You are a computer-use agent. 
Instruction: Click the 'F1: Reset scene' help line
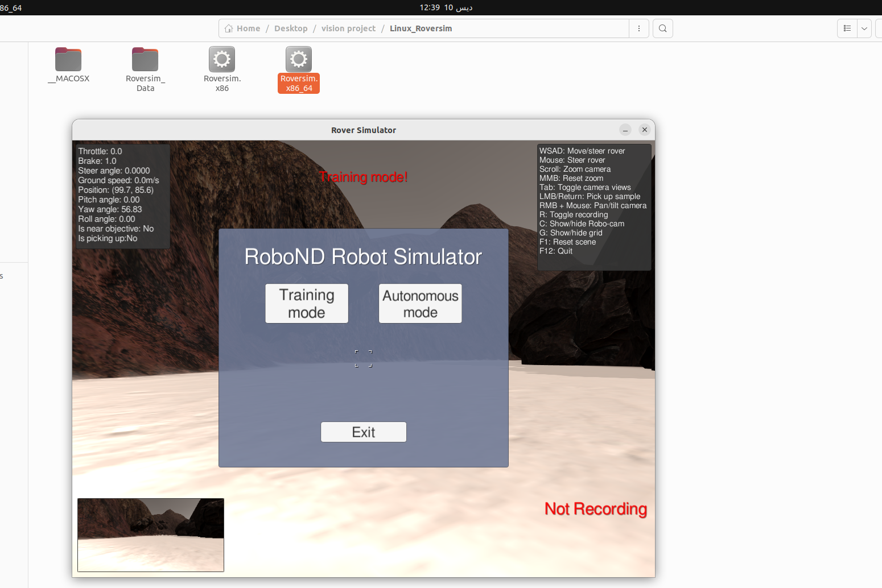pyautogui.click(x=568, y=242)
